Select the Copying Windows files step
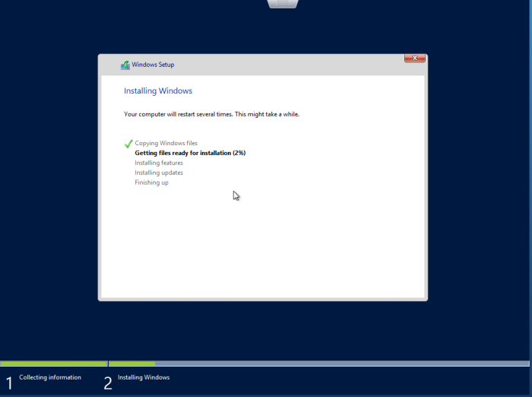 coord(166,143)
